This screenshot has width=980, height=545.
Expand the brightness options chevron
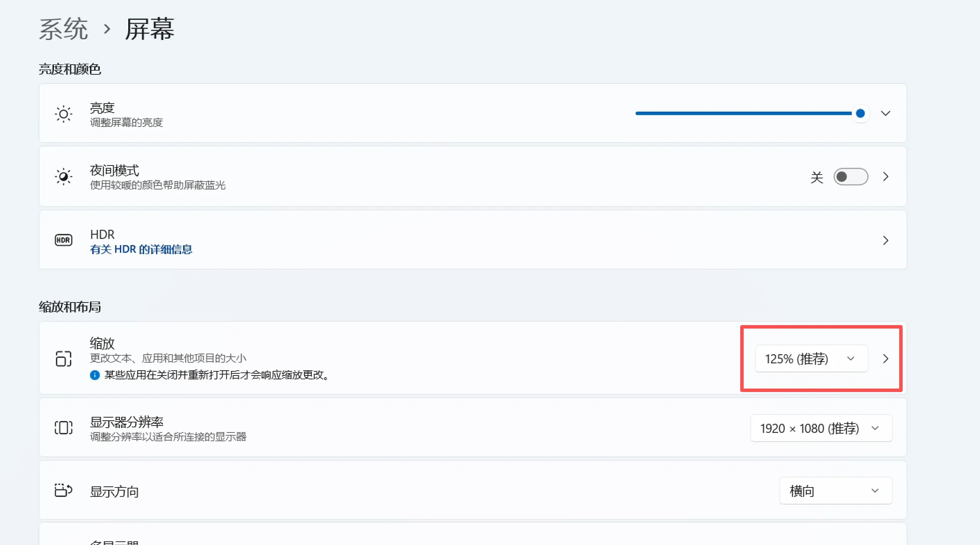(885, 113)
